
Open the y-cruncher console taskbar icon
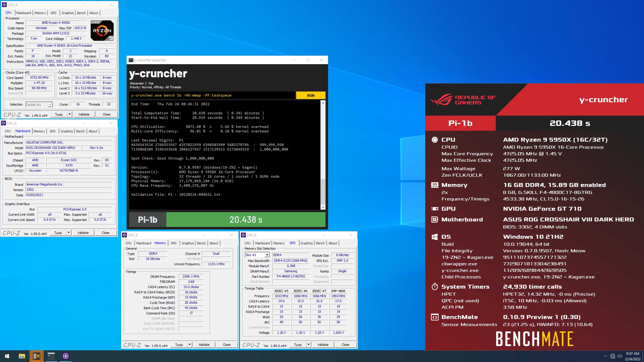coord(51,356)
